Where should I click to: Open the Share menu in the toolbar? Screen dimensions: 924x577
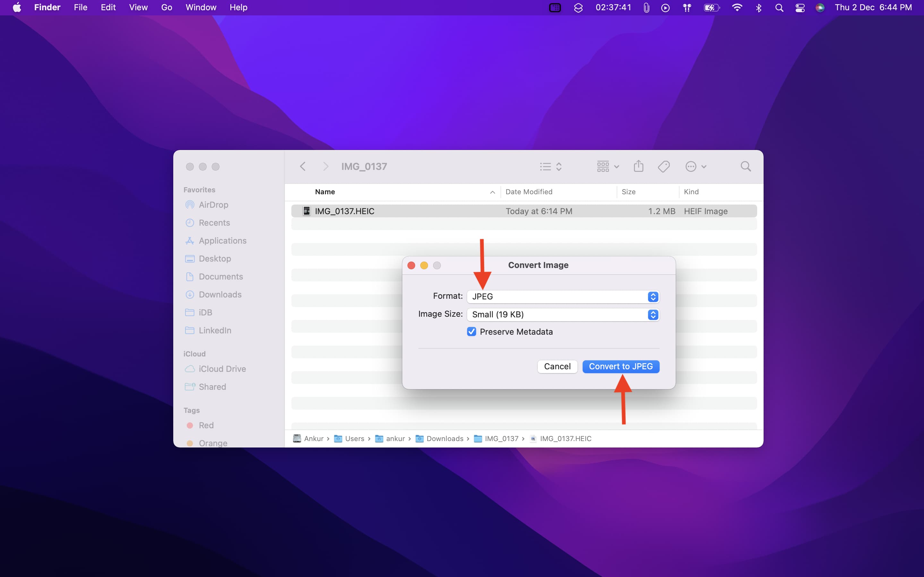pos(638,166)
